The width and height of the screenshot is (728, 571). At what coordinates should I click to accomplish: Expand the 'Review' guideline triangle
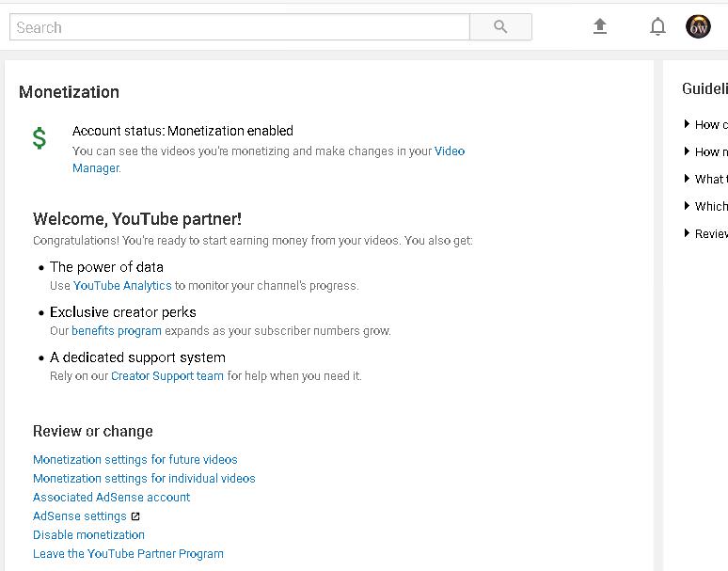click(687, 233)
